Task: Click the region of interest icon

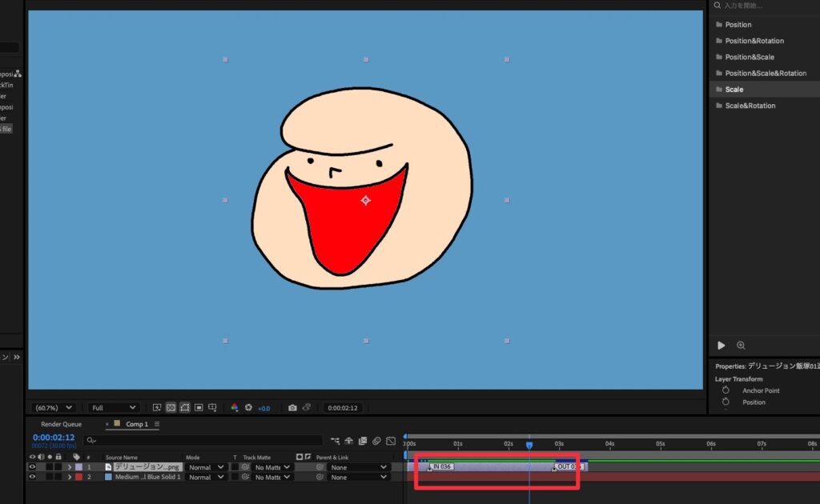Action: [x=199, y=408]
